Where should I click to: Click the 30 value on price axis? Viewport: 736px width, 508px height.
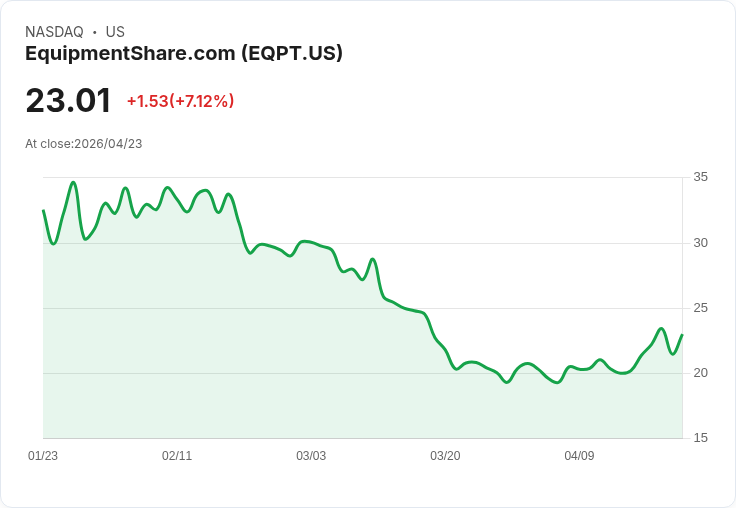point(701,243)
